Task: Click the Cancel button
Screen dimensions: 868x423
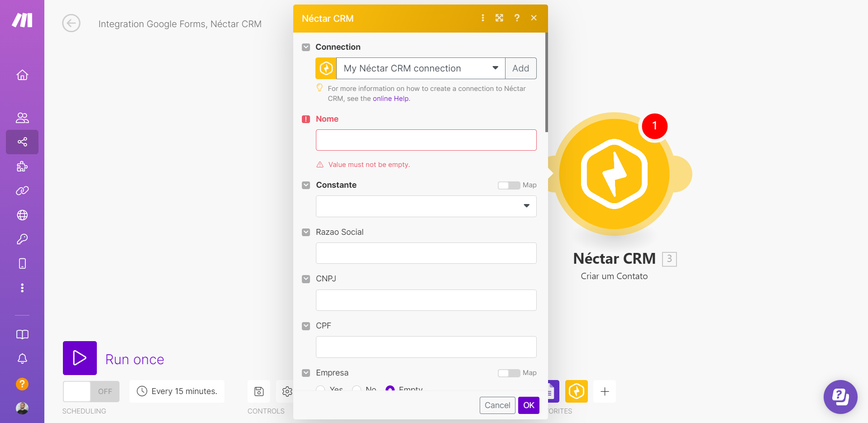Action: [497, 405]
